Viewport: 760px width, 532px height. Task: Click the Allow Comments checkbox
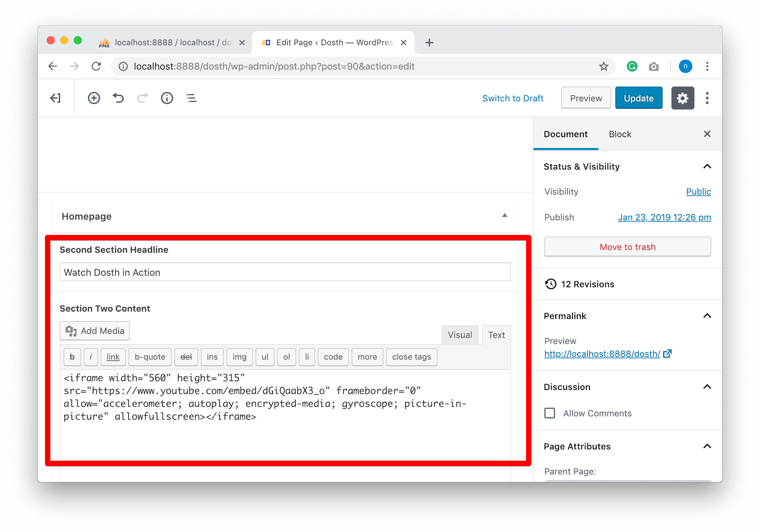coord(550,413)
